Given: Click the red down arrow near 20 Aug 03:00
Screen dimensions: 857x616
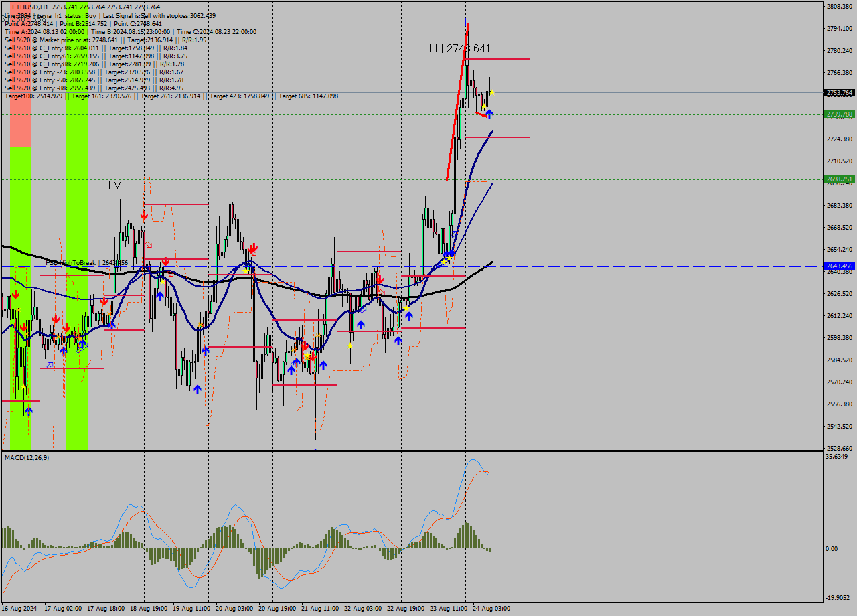Looking at the screenshot, I should (x=253, y=248).
